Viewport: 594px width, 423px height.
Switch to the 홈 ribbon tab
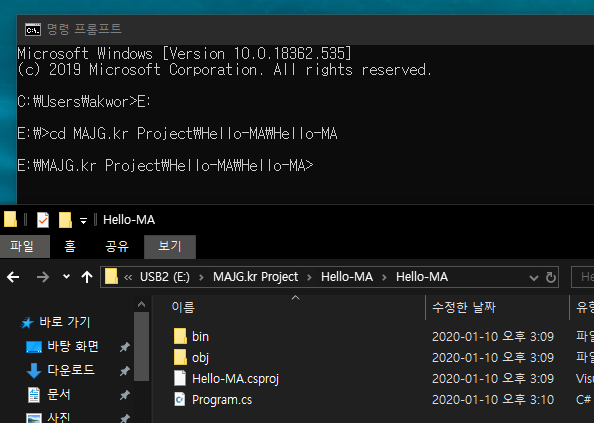coord(70,247)
